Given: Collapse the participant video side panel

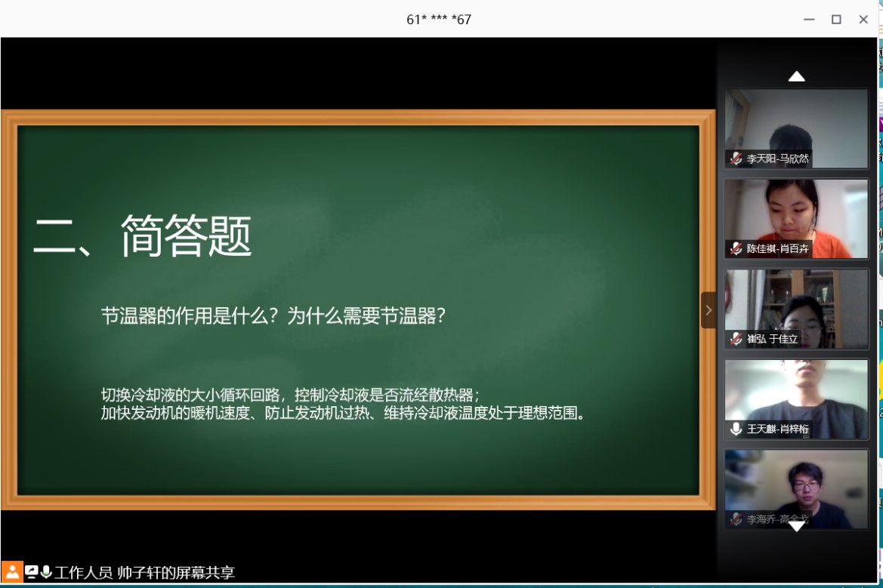Looking at the screenshot, I should point(708,310).
